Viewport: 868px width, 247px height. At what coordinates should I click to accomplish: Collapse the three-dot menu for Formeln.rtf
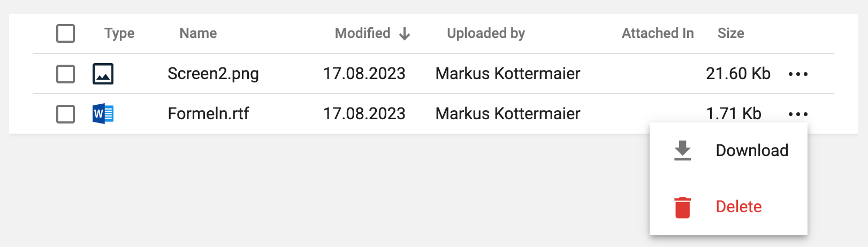[798, 114]
